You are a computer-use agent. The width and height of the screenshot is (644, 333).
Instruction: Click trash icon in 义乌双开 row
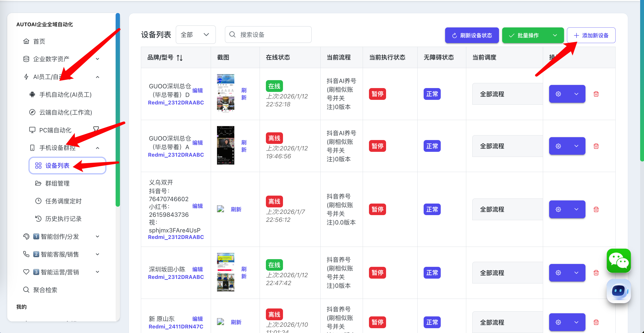pyautogui.click(x=596, y=209)
